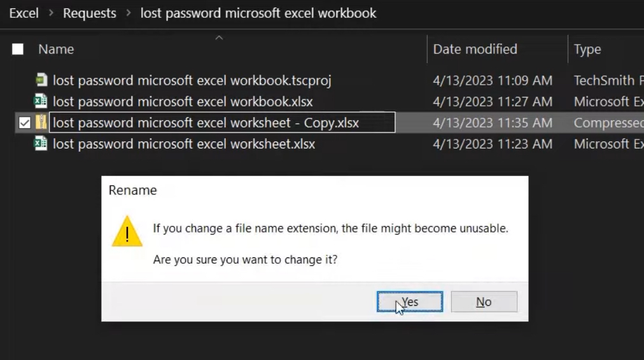Go to the Excel breadcrumb folder
This screenshot has width=644, height=360.
24,13
